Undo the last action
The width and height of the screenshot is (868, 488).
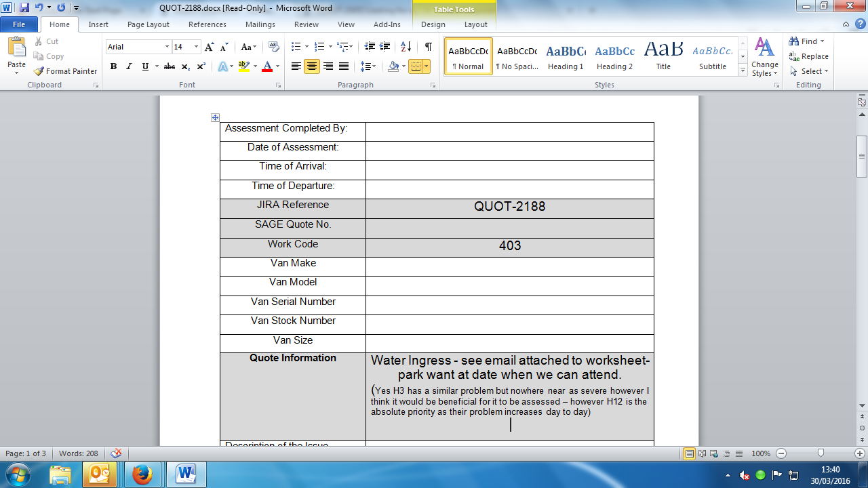[x=39, y=7]
